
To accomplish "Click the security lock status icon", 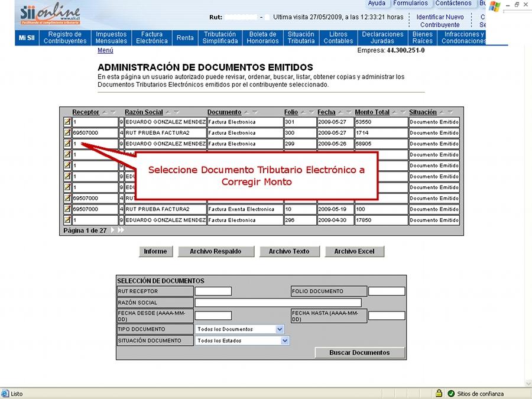I will [439, 393].
